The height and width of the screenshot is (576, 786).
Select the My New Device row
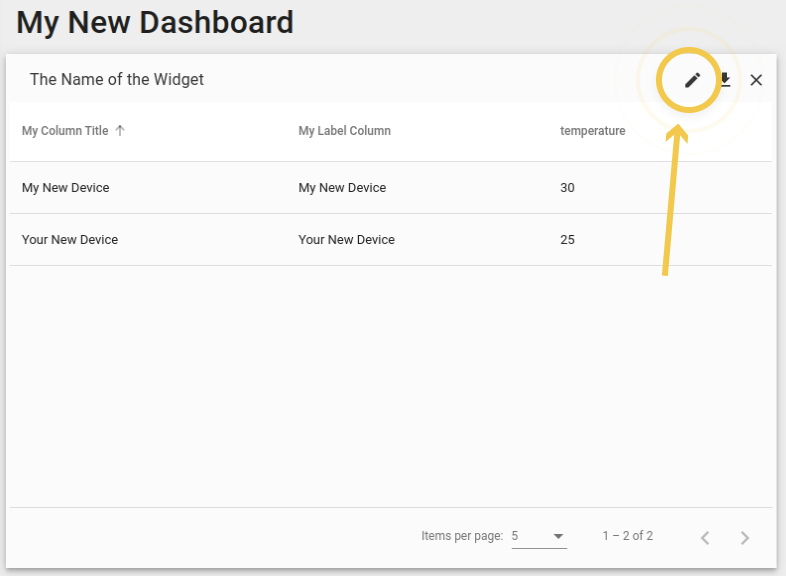(x=390, y=187)
